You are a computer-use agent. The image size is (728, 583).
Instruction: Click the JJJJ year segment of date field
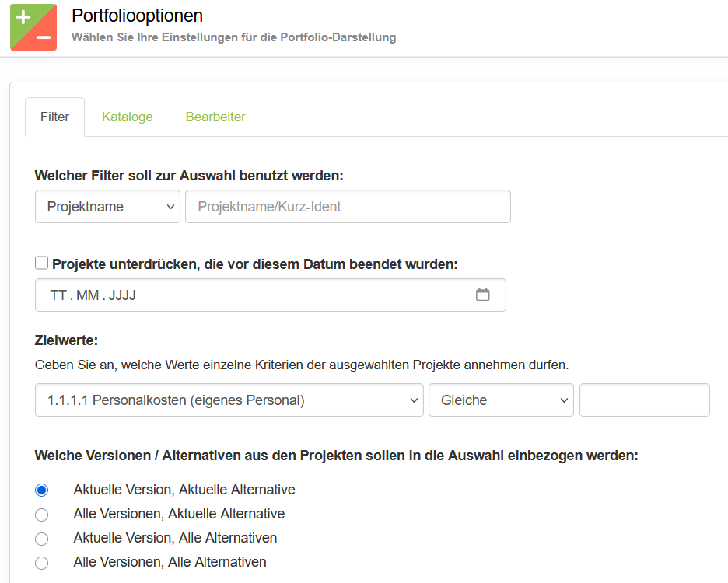(122, 295)
